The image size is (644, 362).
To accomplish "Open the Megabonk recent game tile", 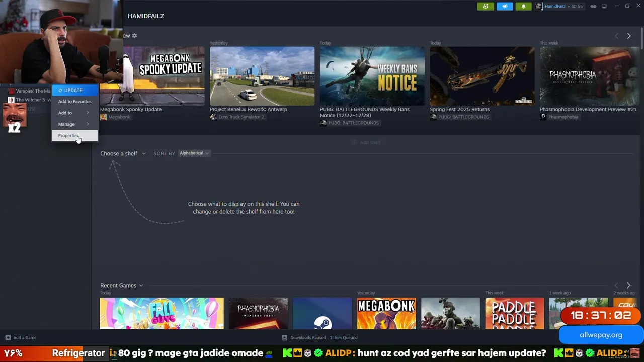I will tap(386, 313).
